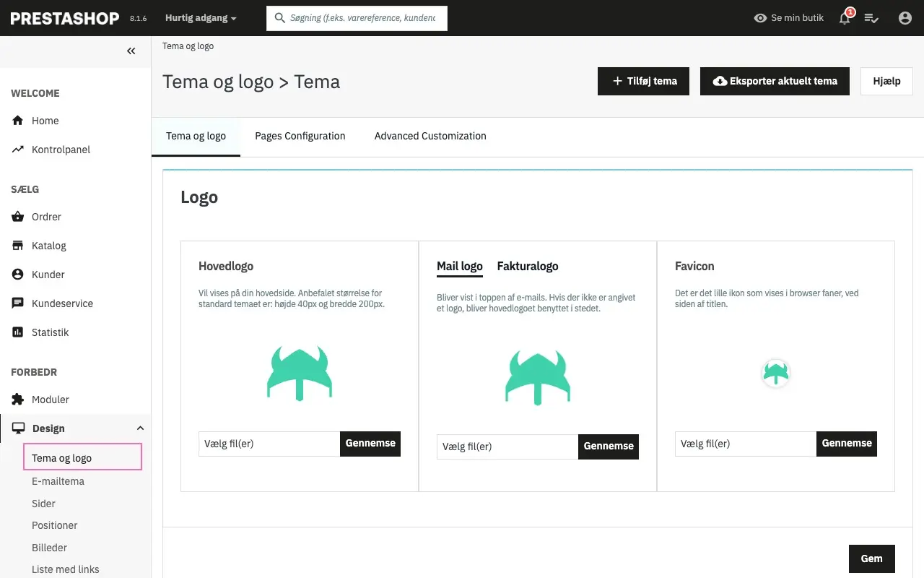Click the Moduler puzzle piece icon
The width and height of the screenshot is (924, 578).
click(x=18, y=400)
